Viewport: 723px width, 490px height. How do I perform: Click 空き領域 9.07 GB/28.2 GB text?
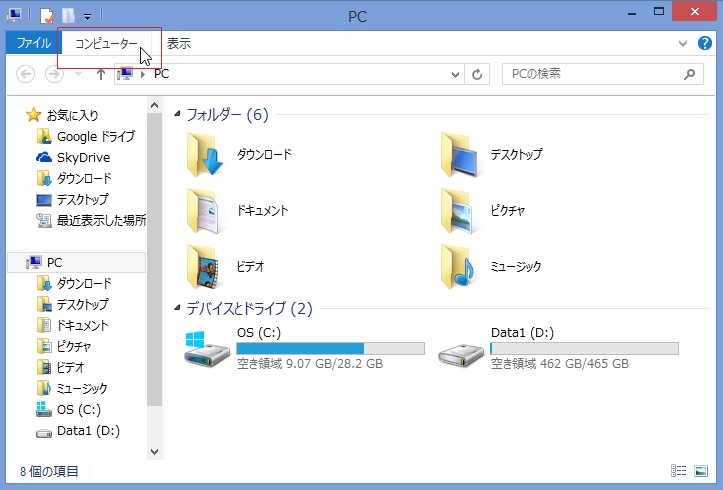(310, 364)
